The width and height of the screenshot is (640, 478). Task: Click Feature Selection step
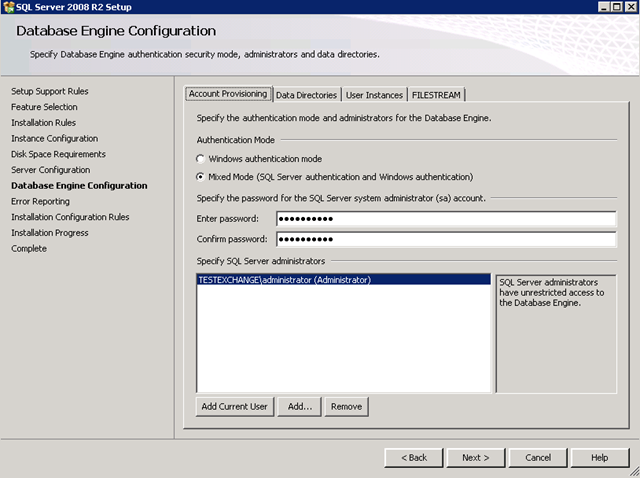pyautogui.click(x=44, y=107)
